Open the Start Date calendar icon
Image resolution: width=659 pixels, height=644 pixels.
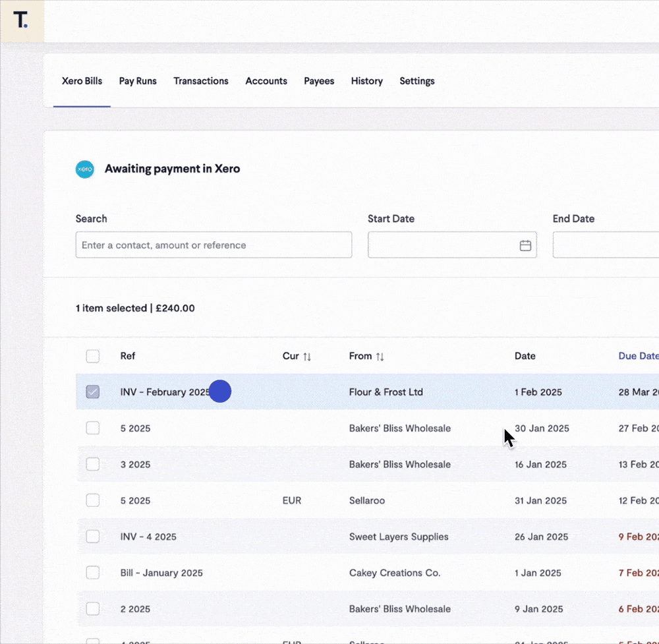pyautogui.click(x=525, y=245)
